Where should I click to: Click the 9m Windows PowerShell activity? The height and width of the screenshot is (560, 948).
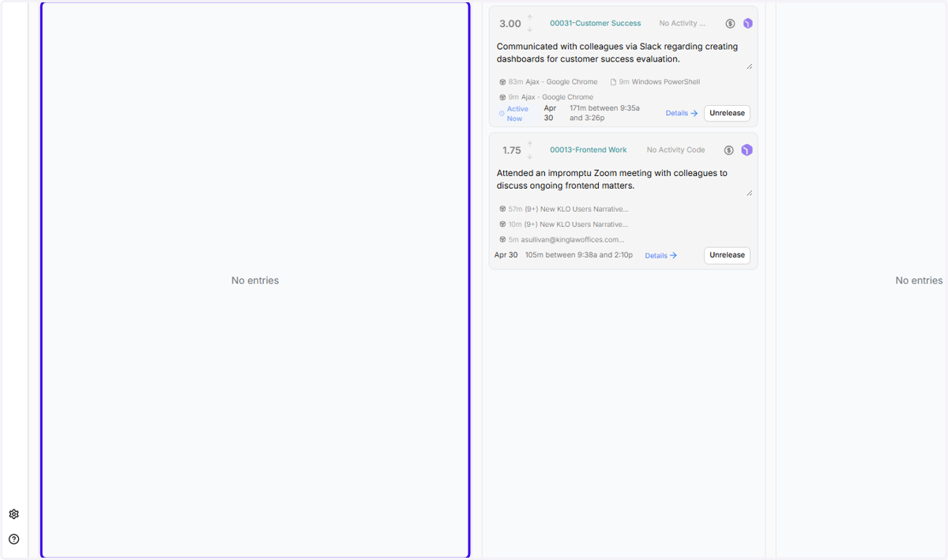tap(656, 82)
